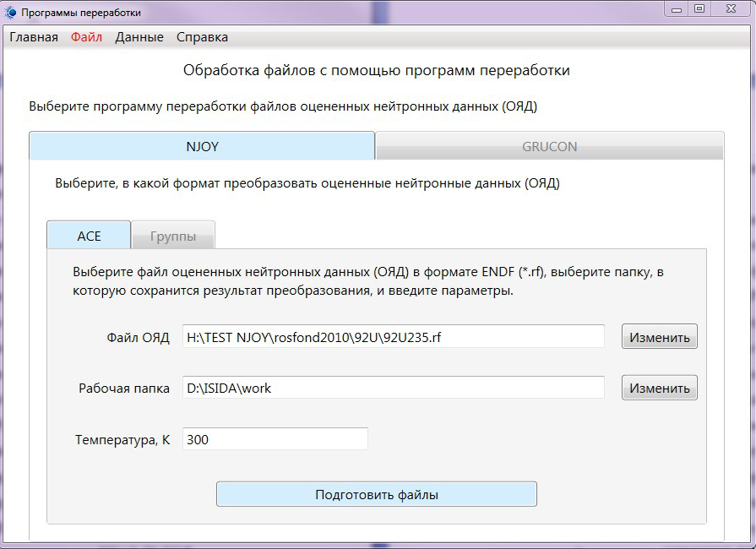Click the Обработка файлов heading text
This screenshot has width=756, height=549.
coord(377,70)
